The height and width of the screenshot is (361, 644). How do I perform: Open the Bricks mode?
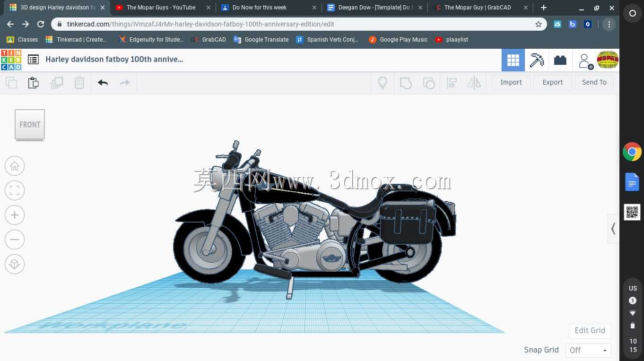click(560, 60)
